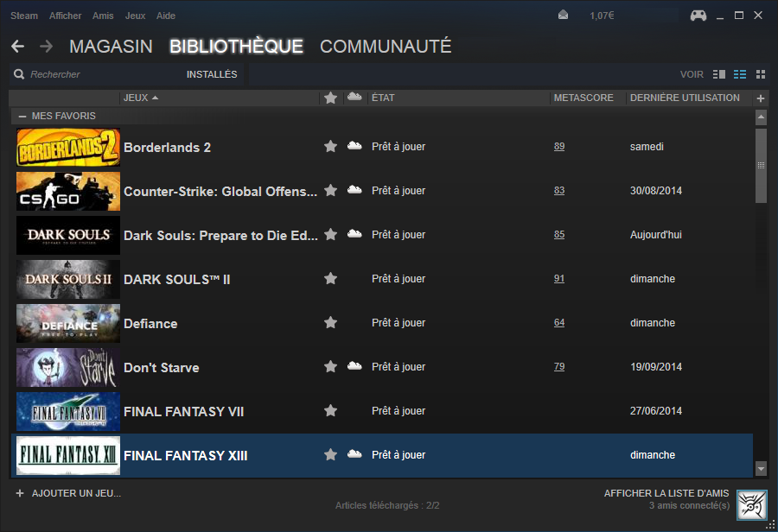Toggle favorite star for DARK SOULS II
This screenshot has height=532, width=778.
[330, 279]
